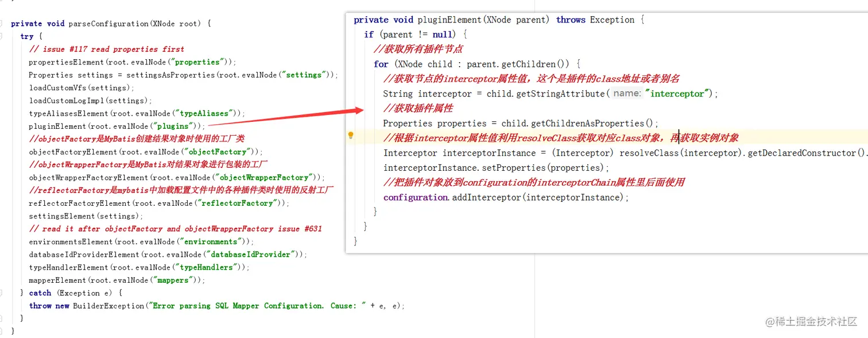
Task: Click comment about interceptor属性值 class地址或者别名
Action: (532, 79)
